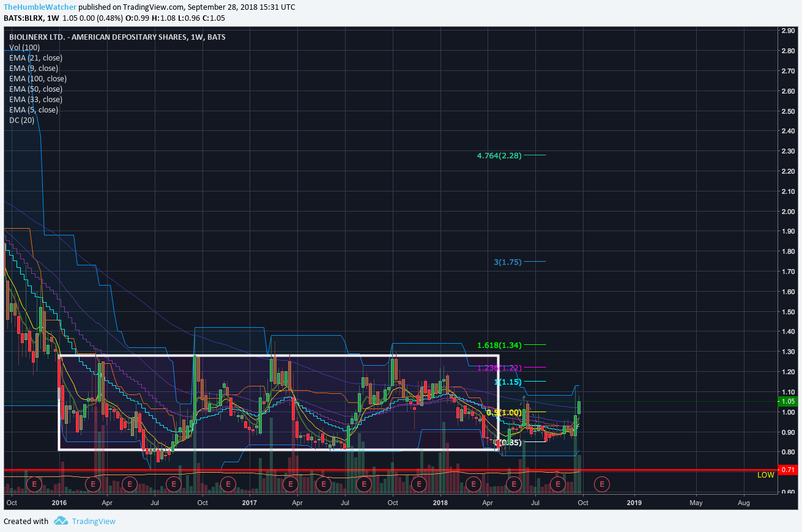Click the 1.236(1.22) magenta Fibonacci label
The width and height of the screenshot is (802, 532).
(499, 368)
